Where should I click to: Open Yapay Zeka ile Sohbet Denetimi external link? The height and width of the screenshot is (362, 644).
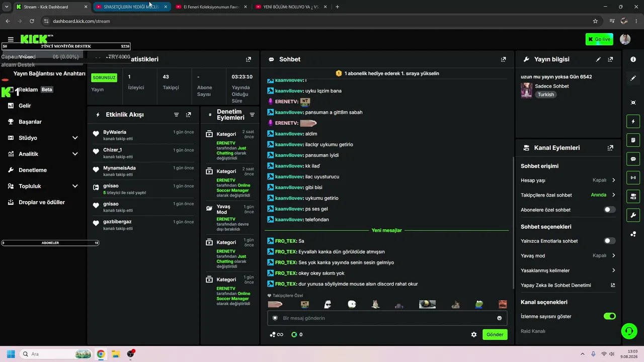(613, 285)
